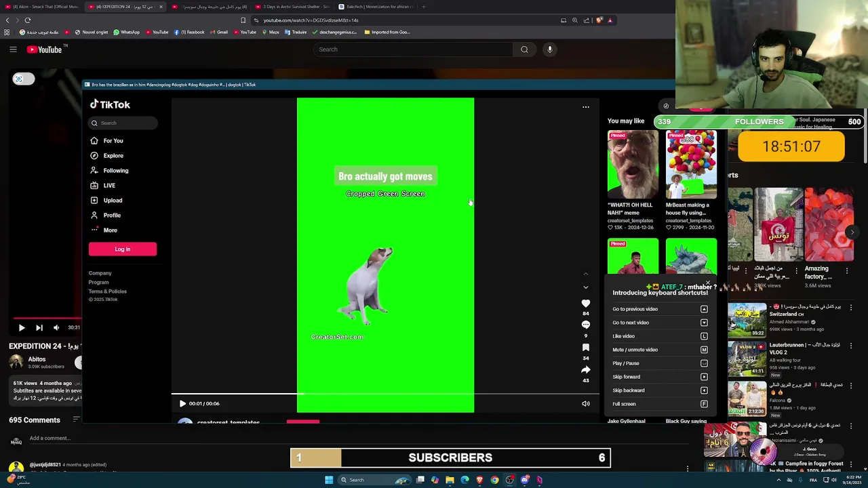Skip to next YouTube video
This screenshot has height=488, width=868.
39,327
